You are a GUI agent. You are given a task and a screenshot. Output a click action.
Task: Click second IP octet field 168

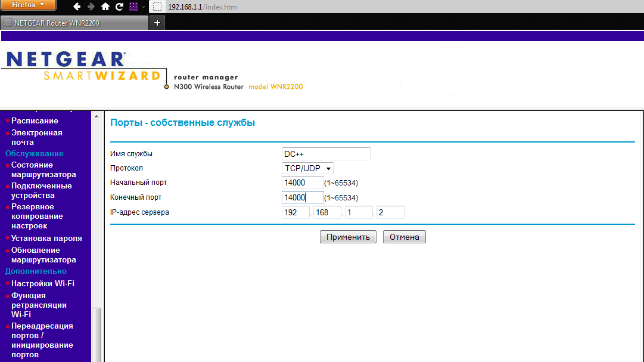point(327,212)
